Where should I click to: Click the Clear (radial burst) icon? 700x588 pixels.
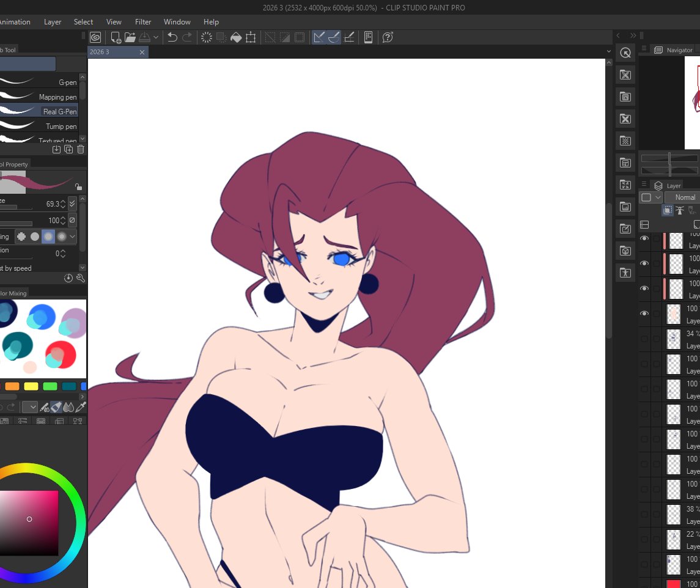coord(206,37)
